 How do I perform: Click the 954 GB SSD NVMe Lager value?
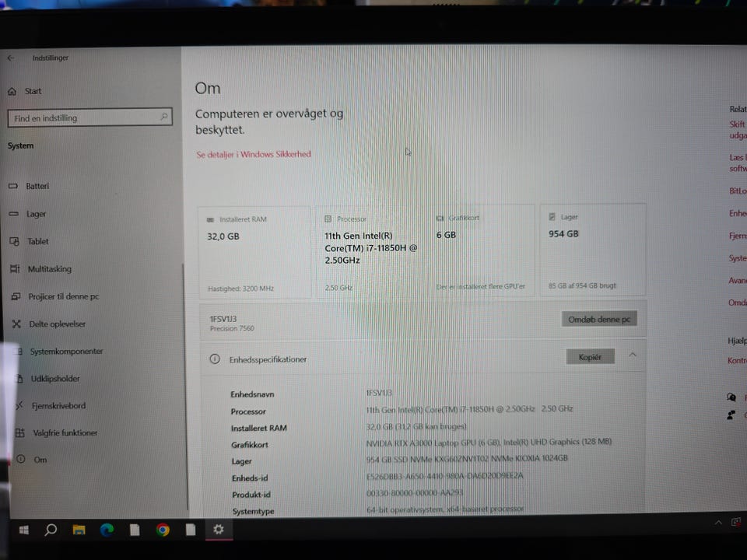point(467,459)
